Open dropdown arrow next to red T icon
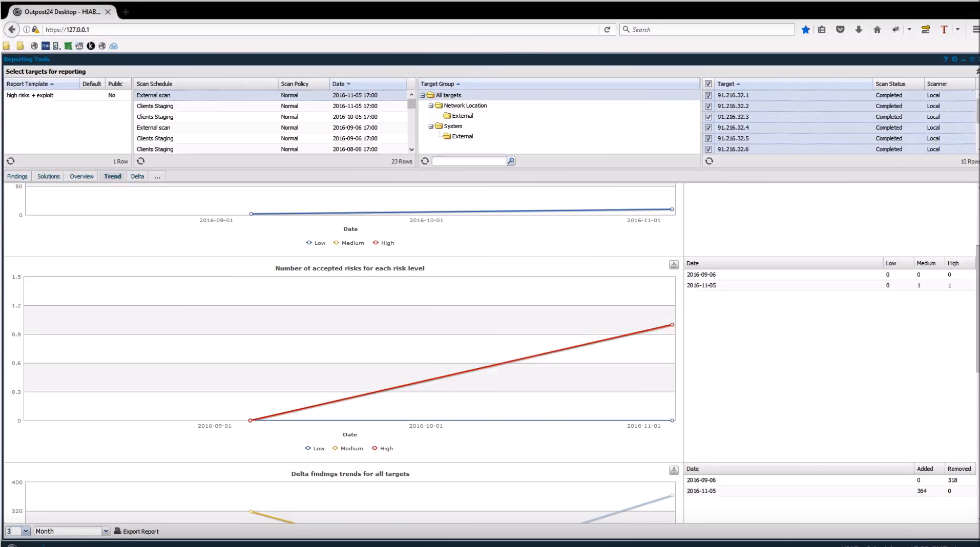This screenshot has width=980, height=547. [957, 30]
